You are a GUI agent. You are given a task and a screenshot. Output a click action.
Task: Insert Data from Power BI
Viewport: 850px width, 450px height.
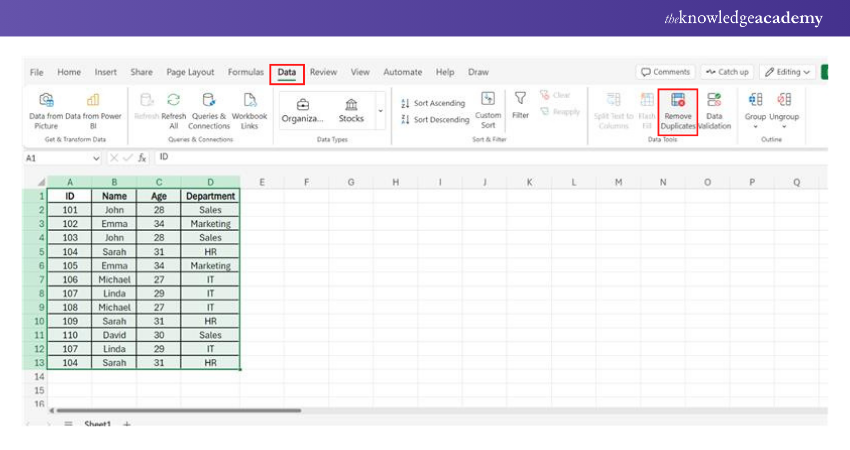point(92,100)
